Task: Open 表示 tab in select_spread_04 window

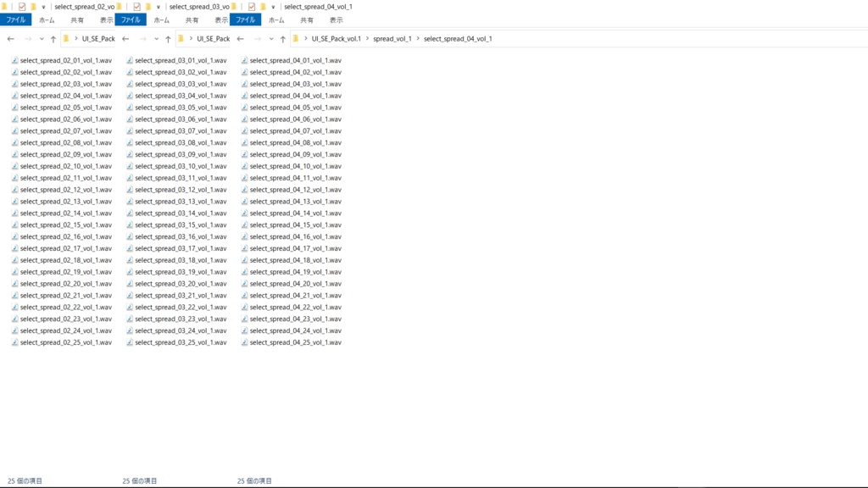Action: pyautogui.click(x=336, y=20)
